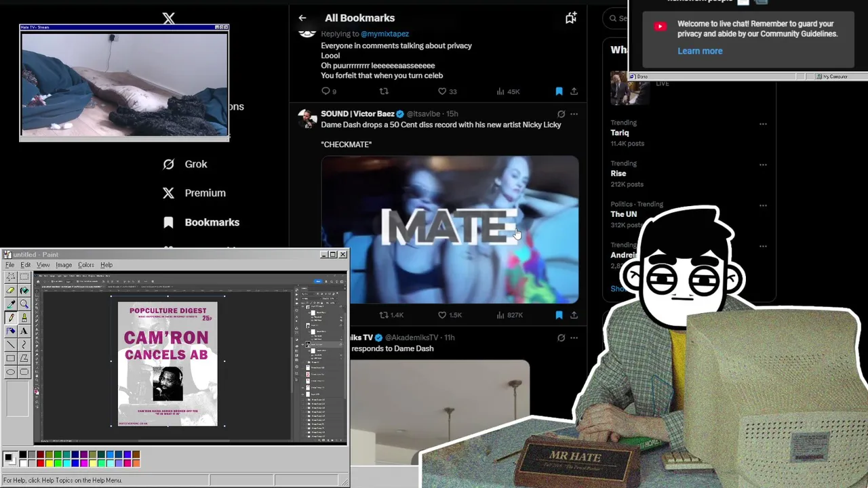Click the Cam'ron Cancels poster in Paint canvas
This screenshot has width=868, height=488.
coord(167,364)
